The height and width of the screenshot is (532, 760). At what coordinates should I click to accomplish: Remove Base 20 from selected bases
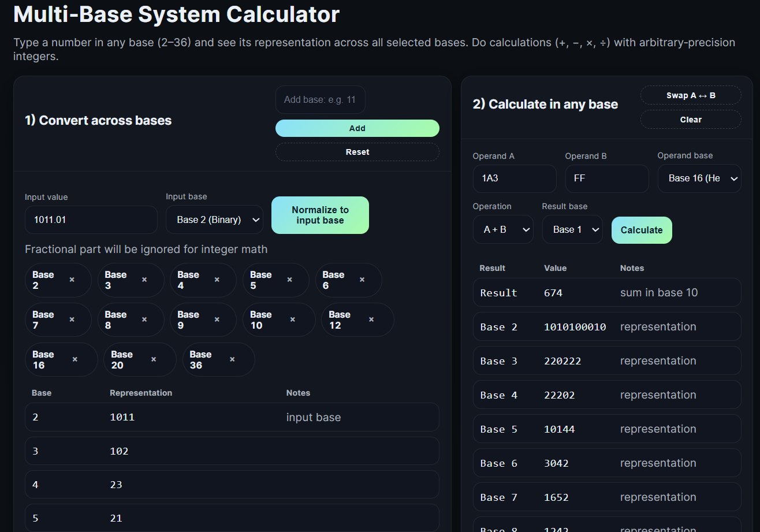coord(154,359)
